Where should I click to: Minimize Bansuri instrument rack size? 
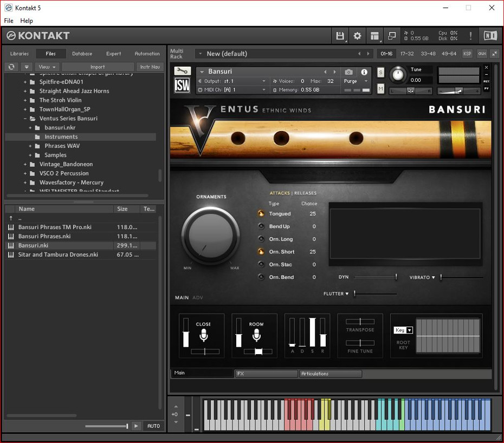pyautogui.click(x=486, y=75)
